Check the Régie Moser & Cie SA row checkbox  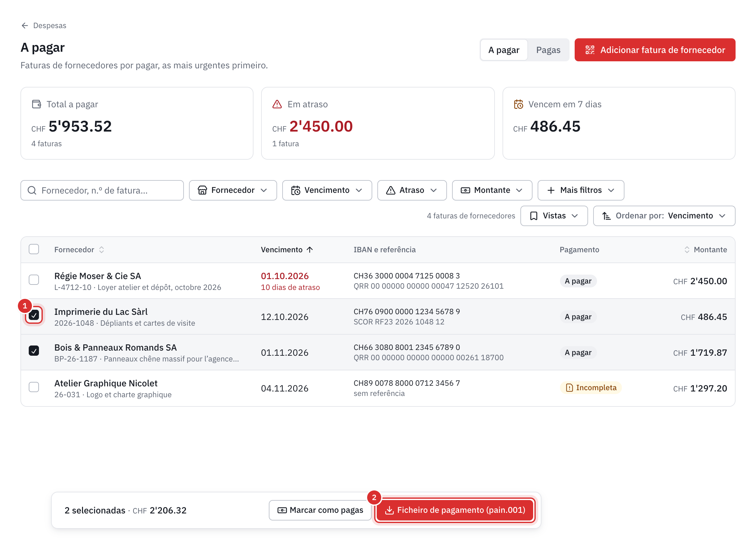pos(34,280)
